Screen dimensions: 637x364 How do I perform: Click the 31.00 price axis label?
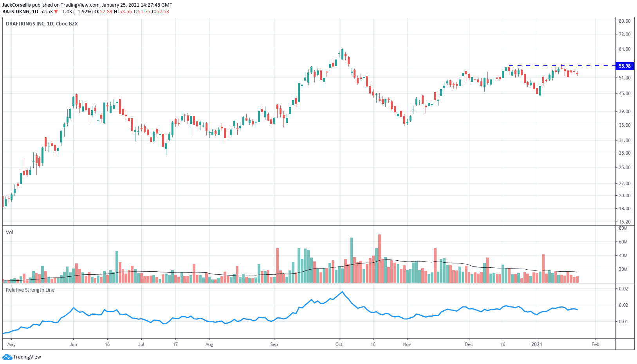click(x=624, y=141)
